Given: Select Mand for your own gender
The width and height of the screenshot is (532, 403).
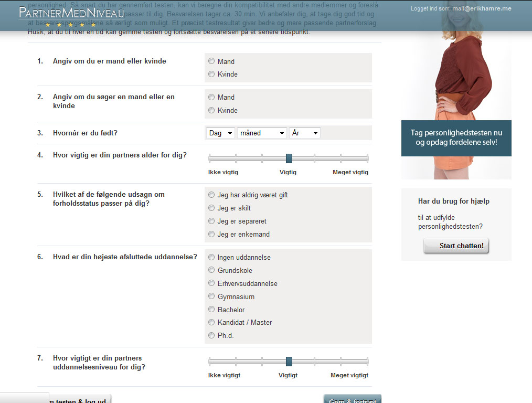Looking at the screenshot, I should click(x=211, y=61).
